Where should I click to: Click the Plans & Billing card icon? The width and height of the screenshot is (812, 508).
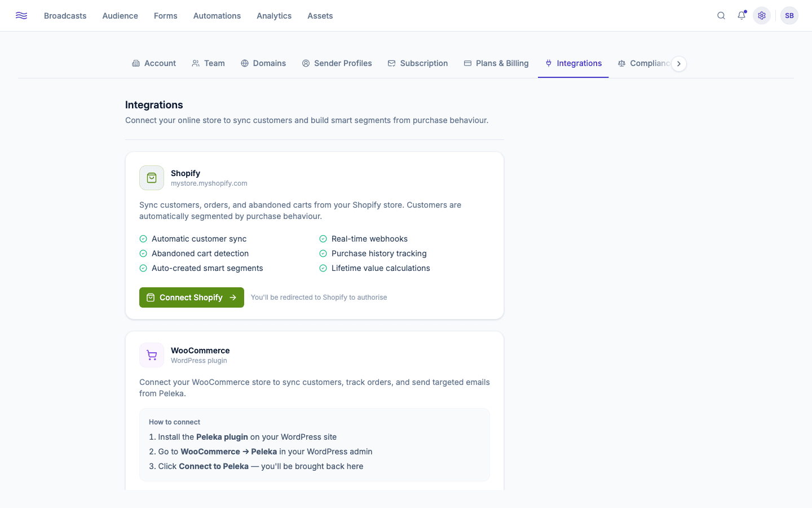(x=467, y=63)
